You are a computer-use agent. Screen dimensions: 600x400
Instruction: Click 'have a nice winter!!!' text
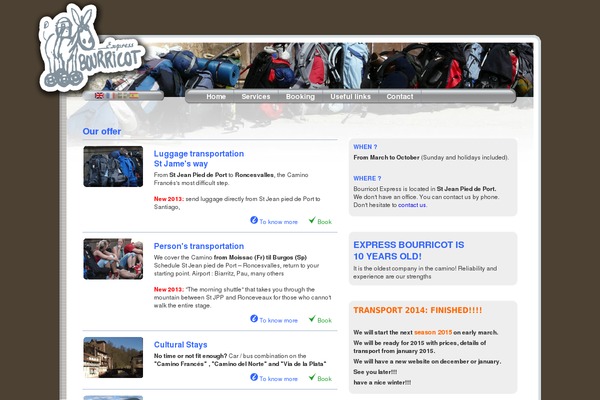tap(382, 382)
